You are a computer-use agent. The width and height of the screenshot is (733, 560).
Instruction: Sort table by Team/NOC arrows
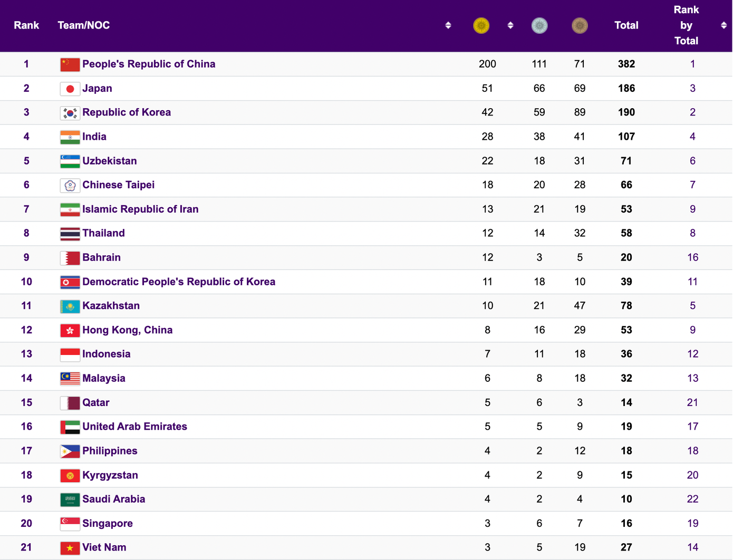(448, 25)
